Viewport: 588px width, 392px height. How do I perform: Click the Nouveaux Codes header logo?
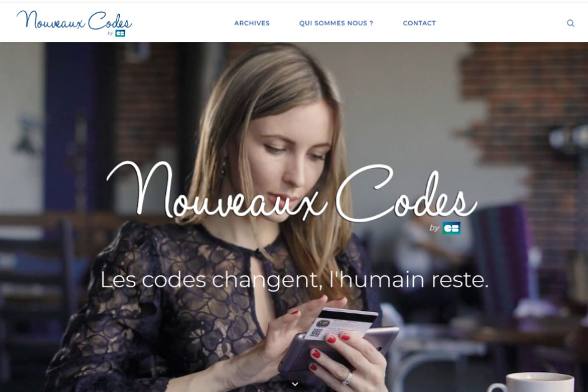click(74, 23)
